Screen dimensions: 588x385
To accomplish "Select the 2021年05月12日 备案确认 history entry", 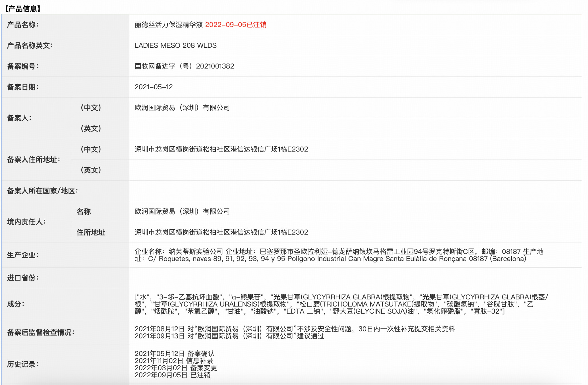I will coord(175,354).
